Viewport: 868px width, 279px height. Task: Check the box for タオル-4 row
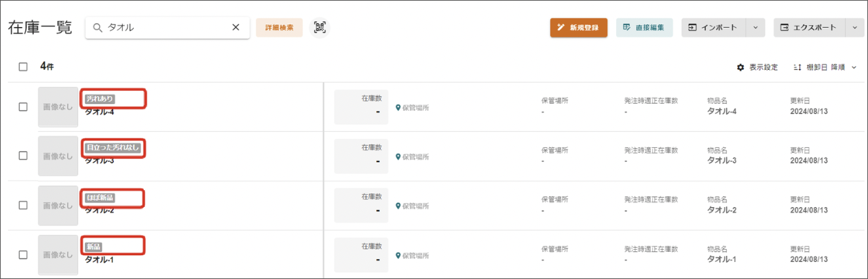(x=23, y=107)
